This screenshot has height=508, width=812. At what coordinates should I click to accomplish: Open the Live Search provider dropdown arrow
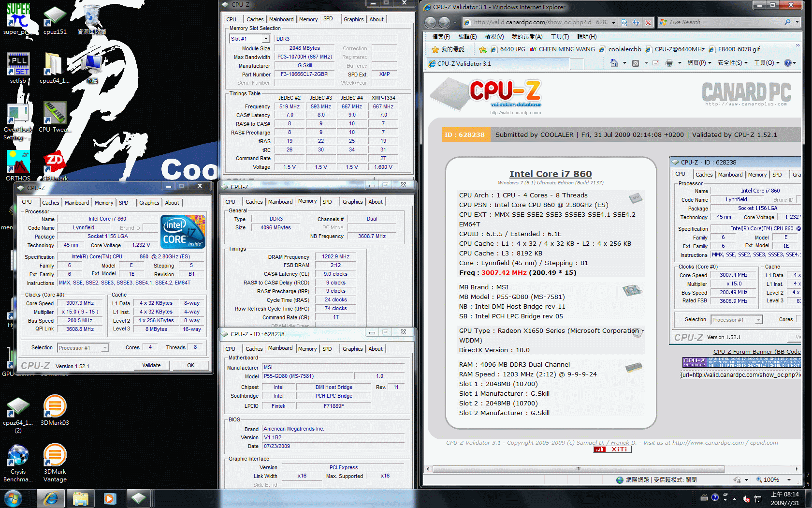(797, 22)
